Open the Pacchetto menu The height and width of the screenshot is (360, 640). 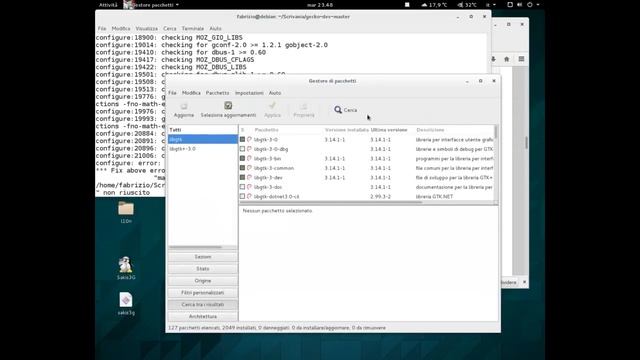point(217,93)
